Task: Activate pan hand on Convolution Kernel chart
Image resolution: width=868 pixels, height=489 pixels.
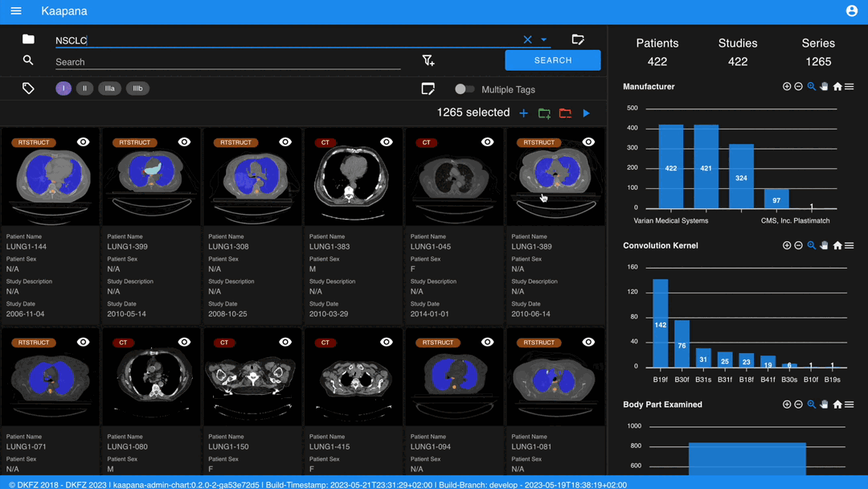Action: [x=825, y=245]
